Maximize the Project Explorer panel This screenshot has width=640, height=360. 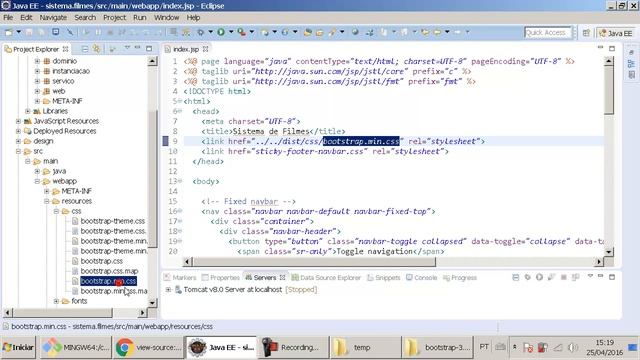pos(149,49)
